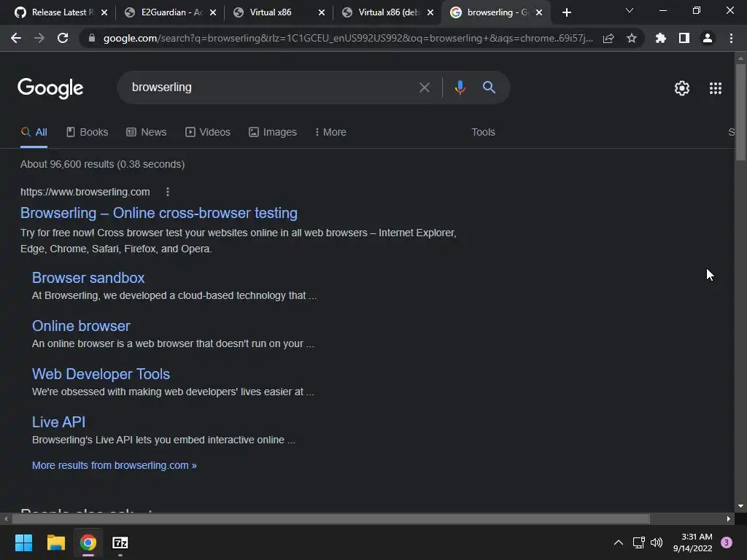Click the forward navigation arrow
Screen dimensions: 747x560
39,38
